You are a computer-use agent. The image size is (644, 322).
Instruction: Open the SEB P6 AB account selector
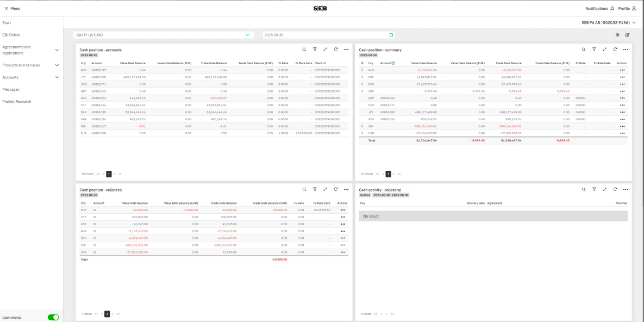click(x=605, y=22)
